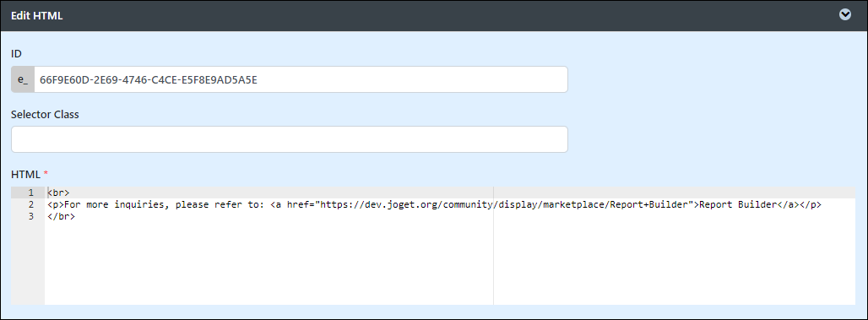This screenshot has width=868, height=320.
Task: Click the ID label
Action: pos(16,54)
